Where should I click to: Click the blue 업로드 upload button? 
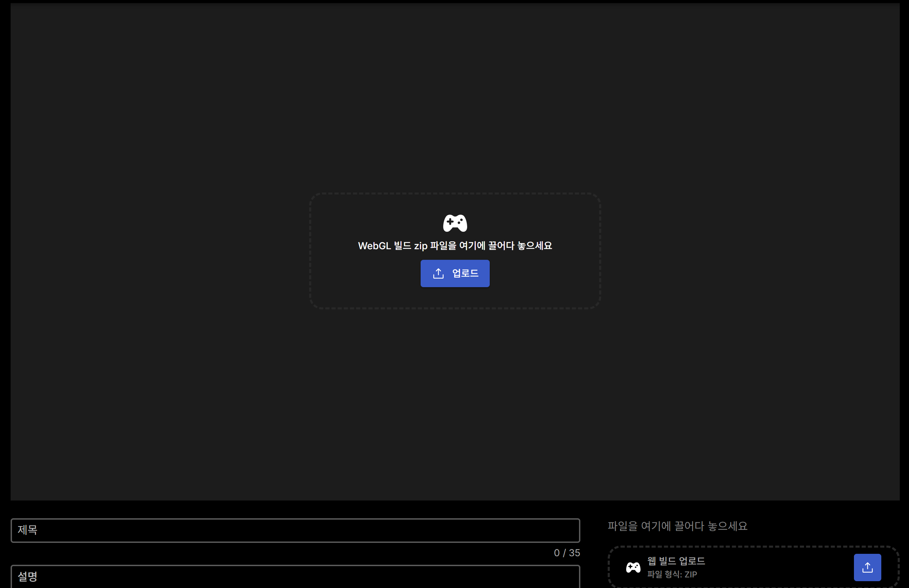tap(455, 273)
